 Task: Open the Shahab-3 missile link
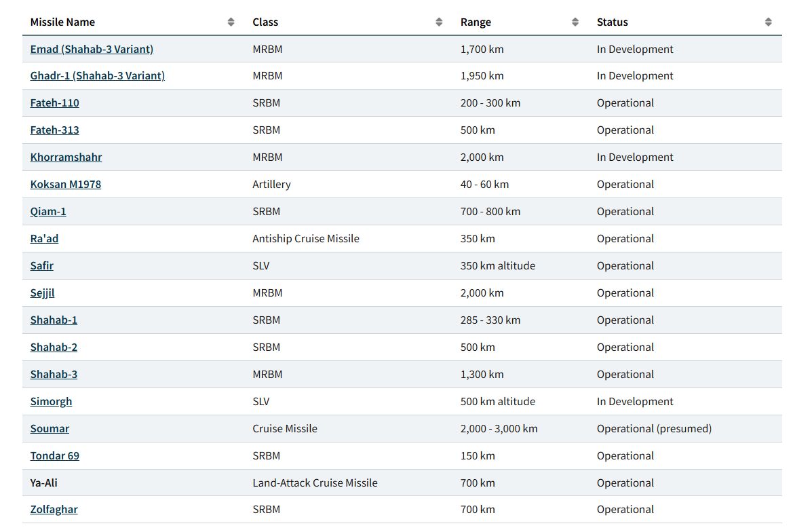54,375
